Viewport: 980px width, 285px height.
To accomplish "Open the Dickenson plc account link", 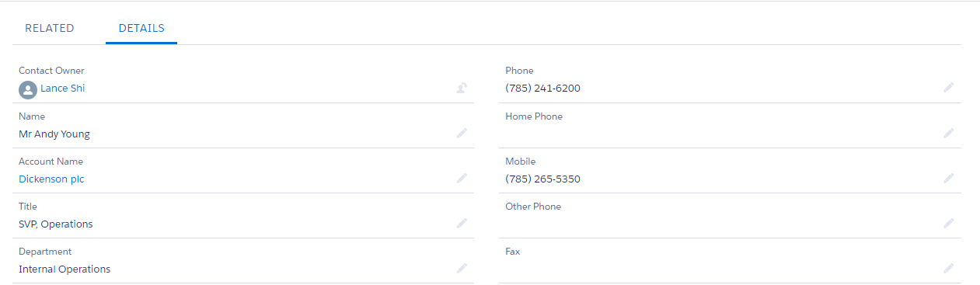I will point(51,179).
